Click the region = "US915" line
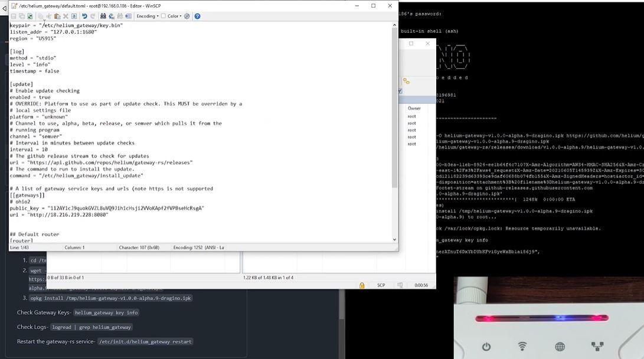644x359 pixels. click(33, 38)
